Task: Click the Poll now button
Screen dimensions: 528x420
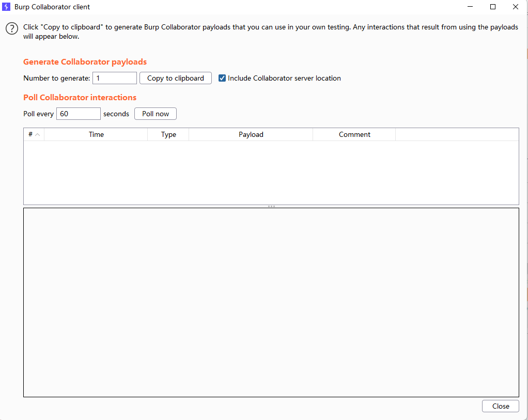Action: tap(155, 114)
